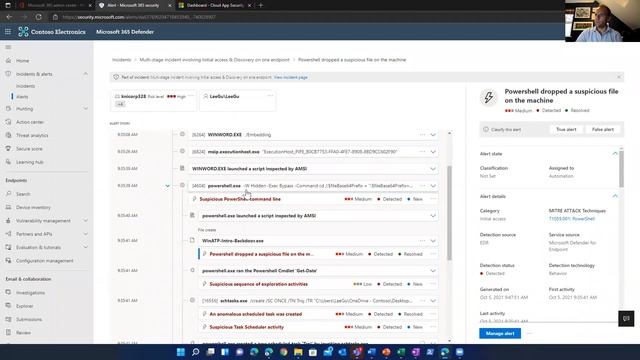Click Multi-stage incident breadcrumb link

pyautogui.click(x=214, y=60)
